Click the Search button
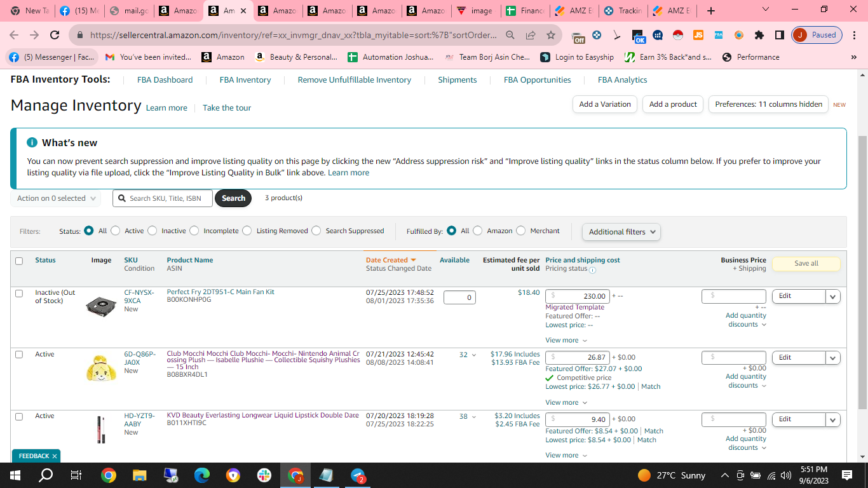 pos(233,198)
